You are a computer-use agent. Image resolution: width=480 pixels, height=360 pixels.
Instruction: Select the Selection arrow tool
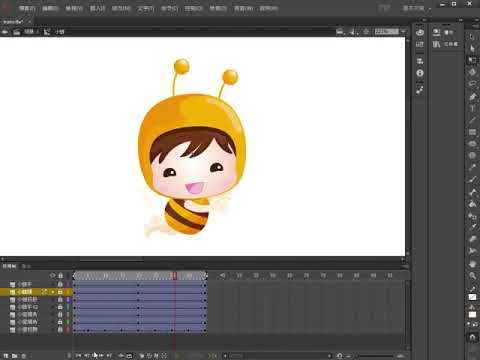tap(472, 36)
